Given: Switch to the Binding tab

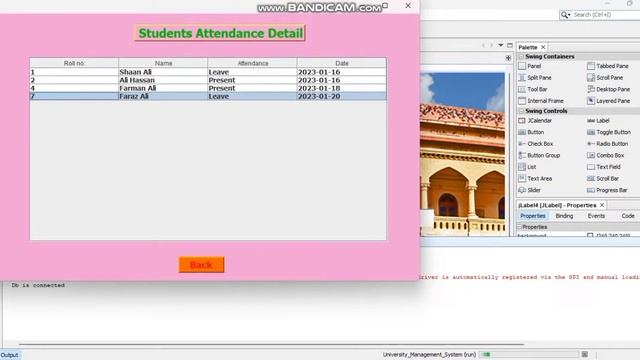Looking at the screenshot, I should [564, 216].
